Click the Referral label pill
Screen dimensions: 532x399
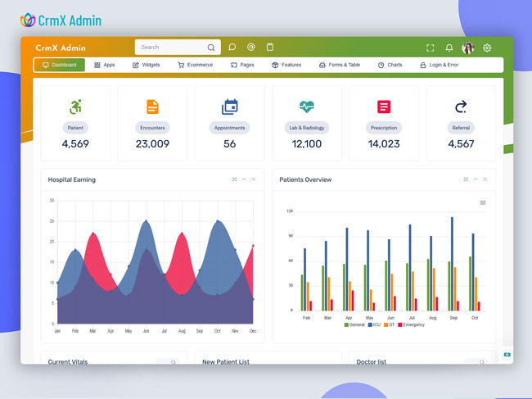pos(461,128)
